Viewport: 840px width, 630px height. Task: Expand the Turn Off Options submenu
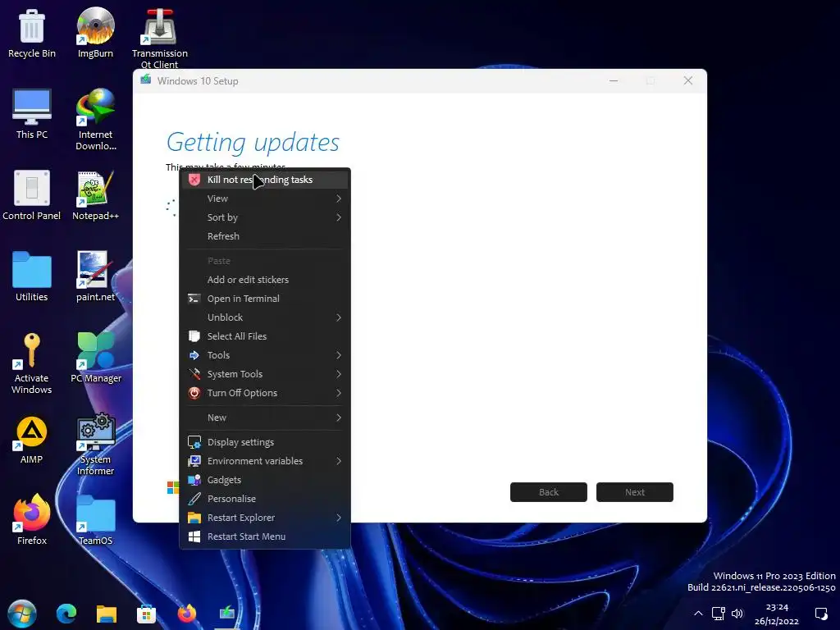(x=265, y=393)
